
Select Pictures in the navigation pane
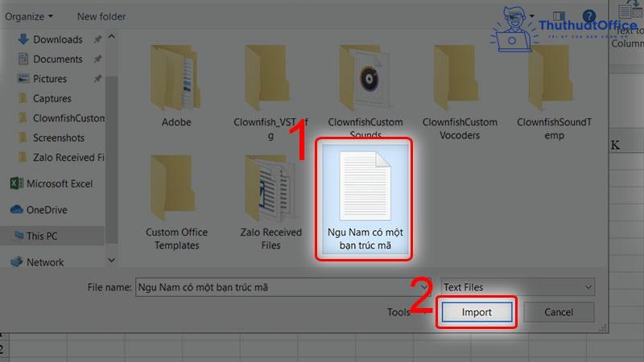point(50,79)
